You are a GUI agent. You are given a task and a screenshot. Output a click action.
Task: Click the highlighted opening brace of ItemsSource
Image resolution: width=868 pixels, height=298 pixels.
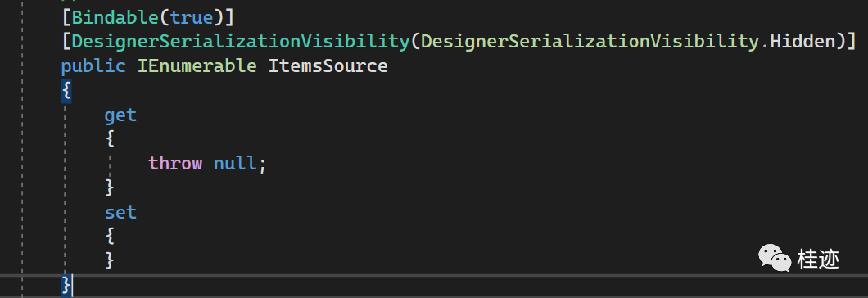pos(66,90)
